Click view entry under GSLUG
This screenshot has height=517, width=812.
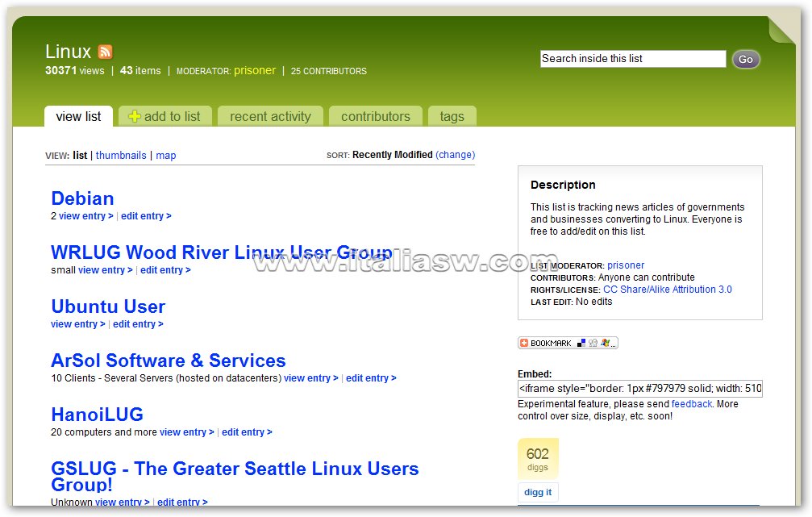[123, 502]
